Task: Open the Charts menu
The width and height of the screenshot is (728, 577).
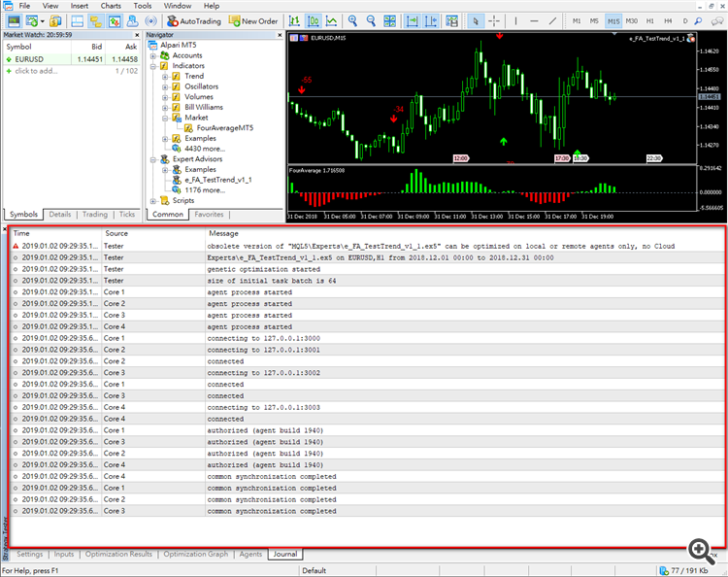Action: point(111,6)
